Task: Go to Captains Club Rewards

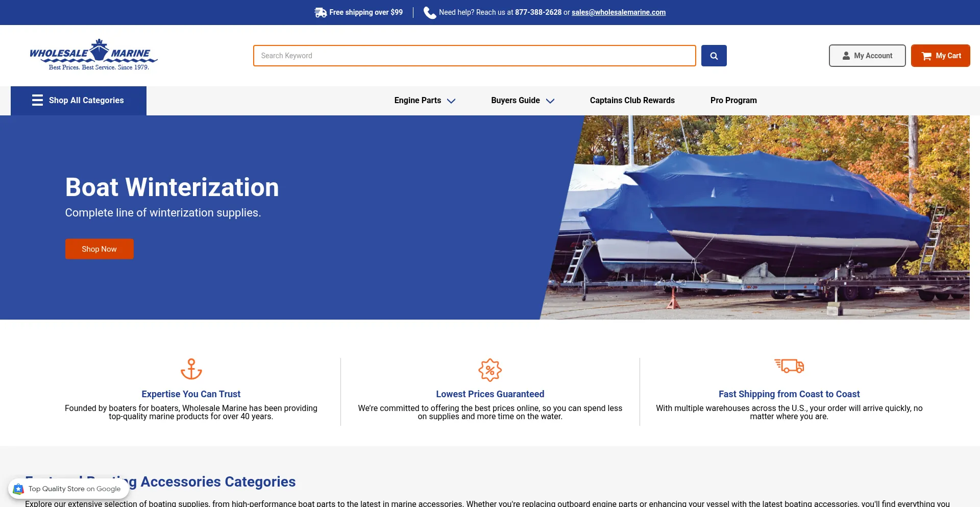Action: tap(632, 101)
